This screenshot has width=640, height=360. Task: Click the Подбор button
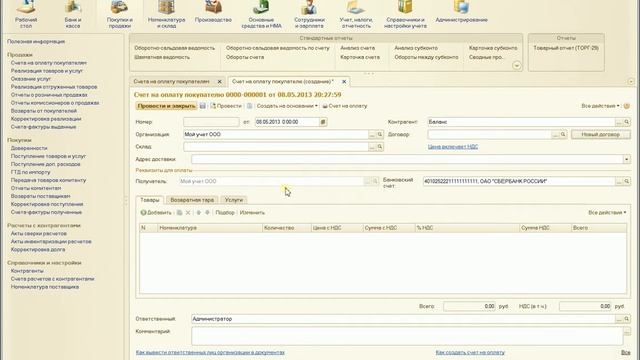225,213
